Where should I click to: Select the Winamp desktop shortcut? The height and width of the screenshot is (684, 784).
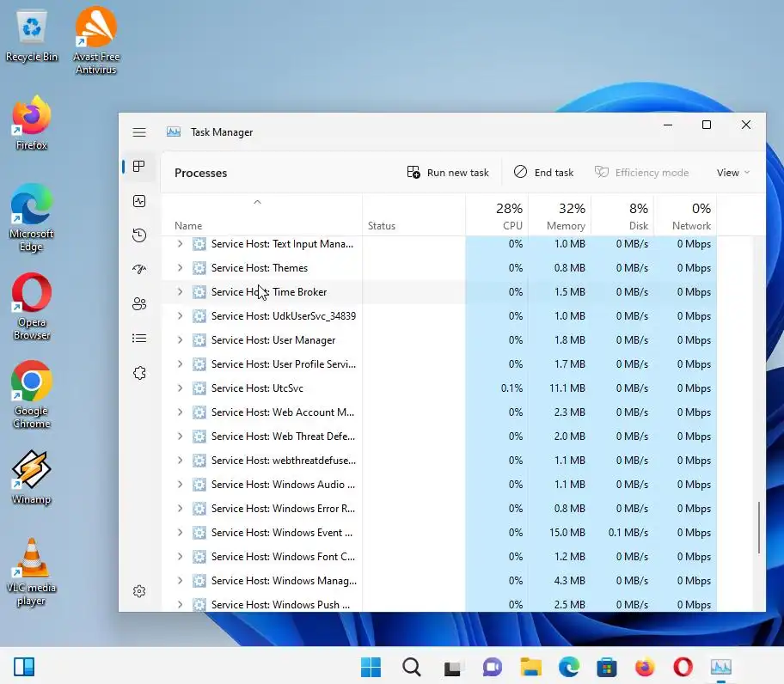(32, 477)
